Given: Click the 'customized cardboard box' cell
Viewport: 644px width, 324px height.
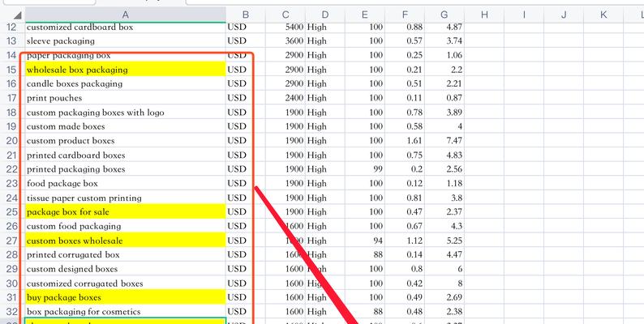Looking at the screenshot, I should pos(125,27).
